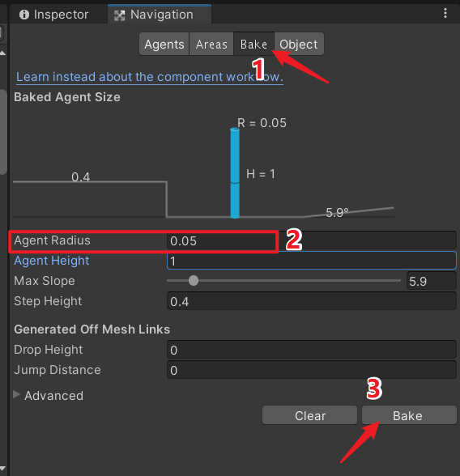Click the Drop Height input field
Image resolution: width=460 pixels, height=476 pixels.
[x=312, y=350]
